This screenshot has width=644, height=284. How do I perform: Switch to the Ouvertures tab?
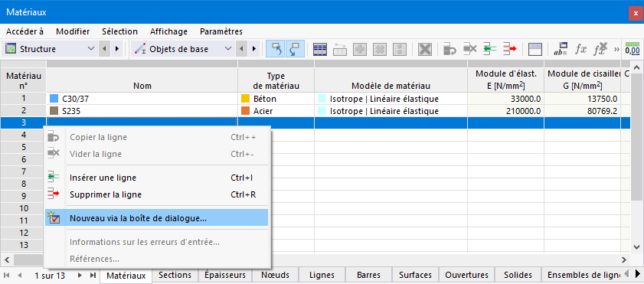(x=466, y=275)
